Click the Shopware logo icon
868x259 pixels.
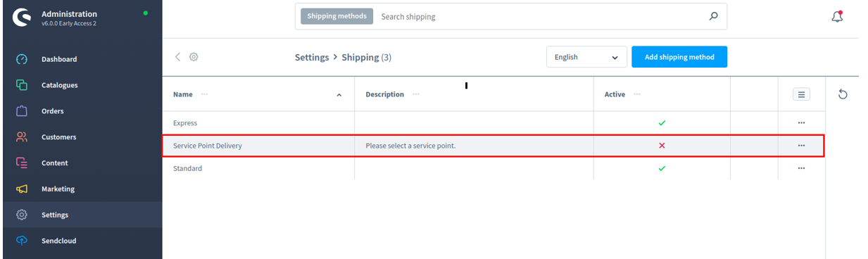point(22,18)
